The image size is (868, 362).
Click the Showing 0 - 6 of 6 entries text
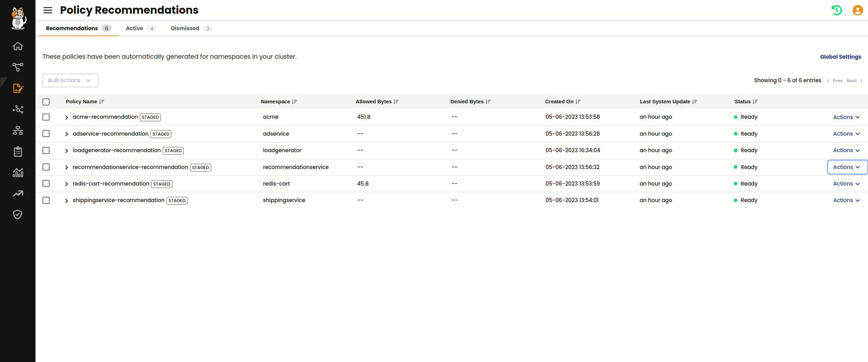(x=788, y=80)
